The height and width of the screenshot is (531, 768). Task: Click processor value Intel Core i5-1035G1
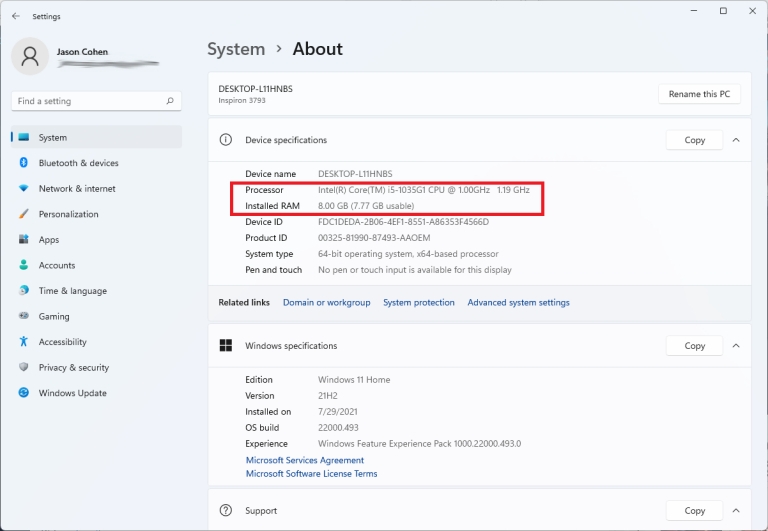click(424, 190)
